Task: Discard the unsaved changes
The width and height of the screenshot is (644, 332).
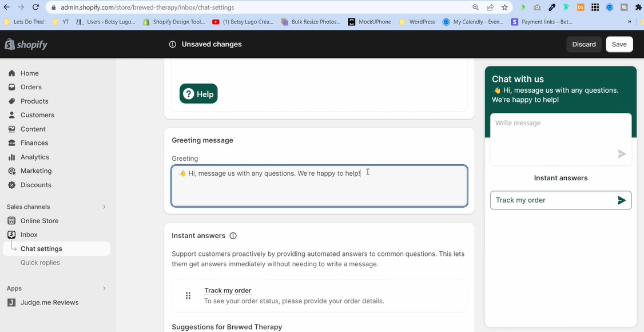Action: coord(583,44)
